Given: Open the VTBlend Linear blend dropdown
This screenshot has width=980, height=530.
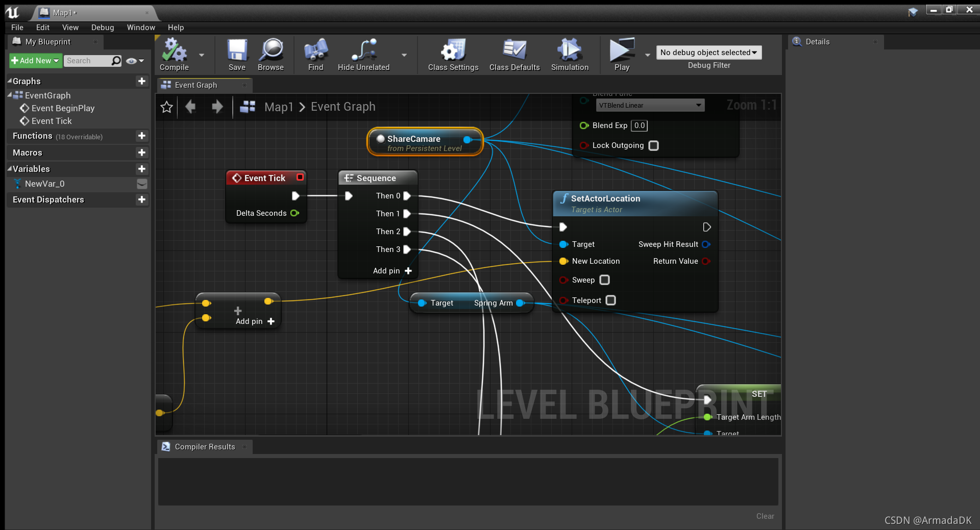Looking at the screenshot, I should pos(650,105).
